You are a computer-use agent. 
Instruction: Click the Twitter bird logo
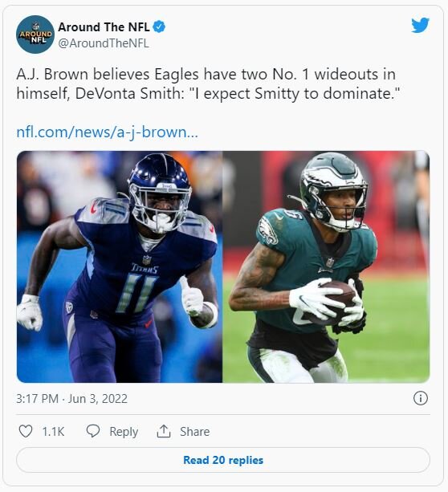(421, 25)
